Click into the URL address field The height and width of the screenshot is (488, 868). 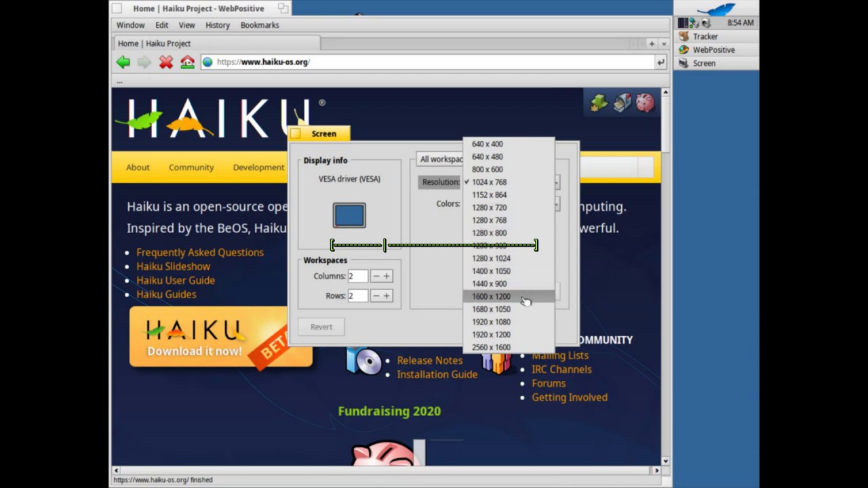pyautogui.click(x=427, y=62)
